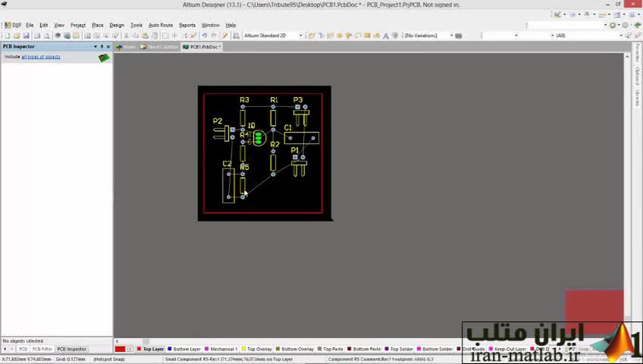Toggle Top Solder color box
The width and height of the screenshot is (643, 364).
point(386,350)
